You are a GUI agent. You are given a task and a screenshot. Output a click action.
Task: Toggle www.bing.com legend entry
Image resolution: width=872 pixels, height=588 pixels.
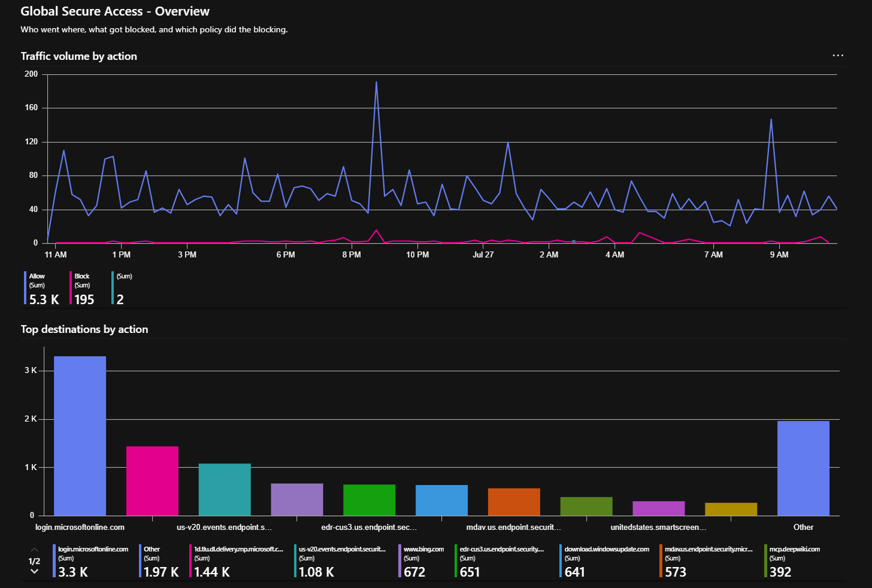point(423,561)
